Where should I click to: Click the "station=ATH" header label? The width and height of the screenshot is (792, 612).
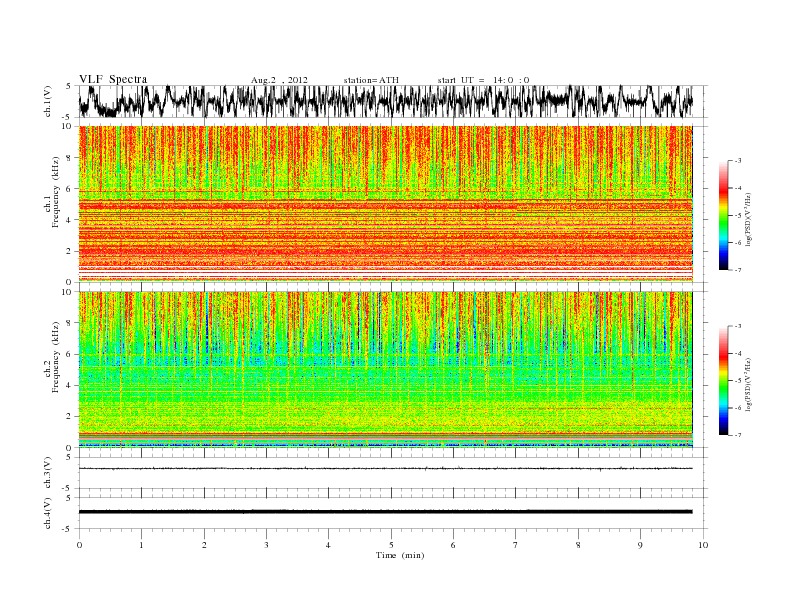(x=371, y=80)
